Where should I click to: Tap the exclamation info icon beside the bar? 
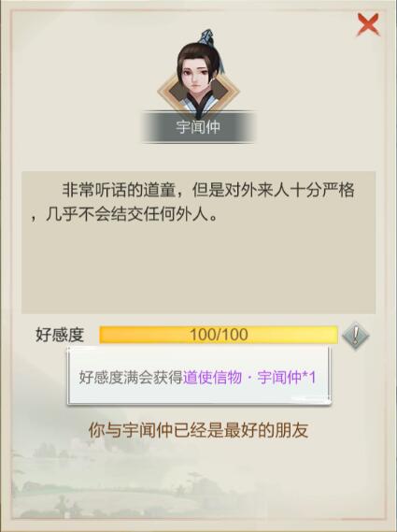pos(355,336)
